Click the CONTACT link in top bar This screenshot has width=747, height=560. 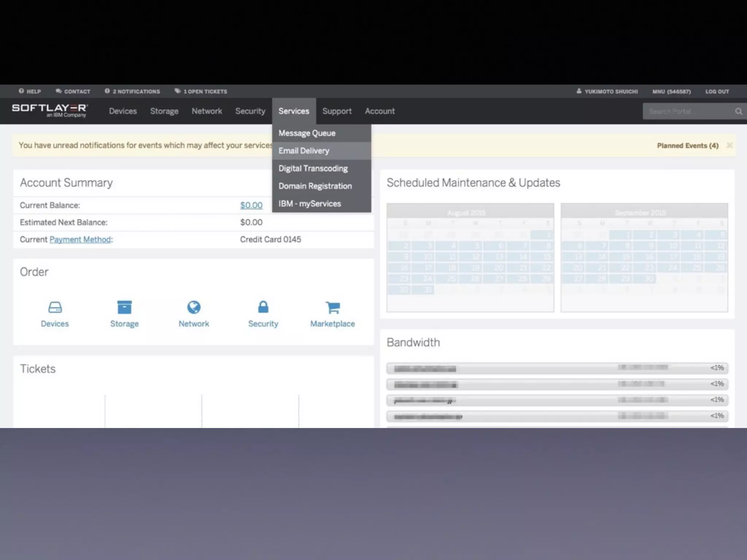point(77,92)
